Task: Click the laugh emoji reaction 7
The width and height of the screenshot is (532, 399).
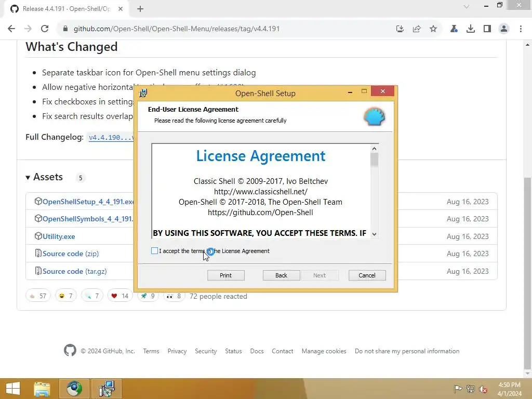Action: 66,296
